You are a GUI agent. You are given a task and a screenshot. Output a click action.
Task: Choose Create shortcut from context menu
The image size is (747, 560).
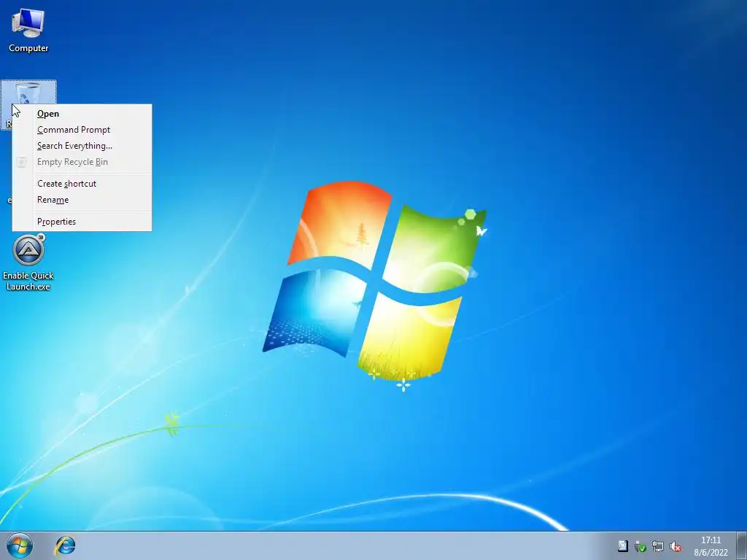tap(82, 184)
